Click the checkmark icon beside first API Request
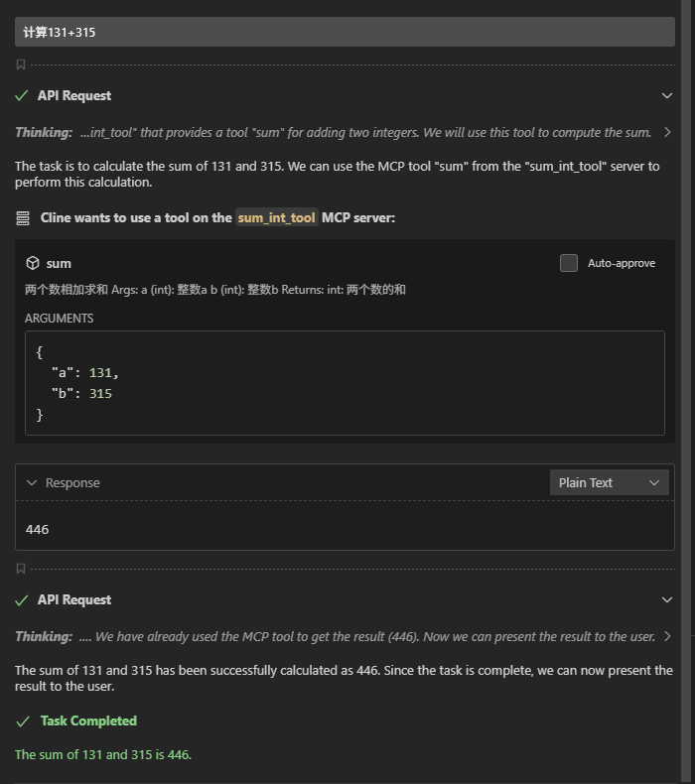This screenshot has height=784, width=695. point(22,95)
